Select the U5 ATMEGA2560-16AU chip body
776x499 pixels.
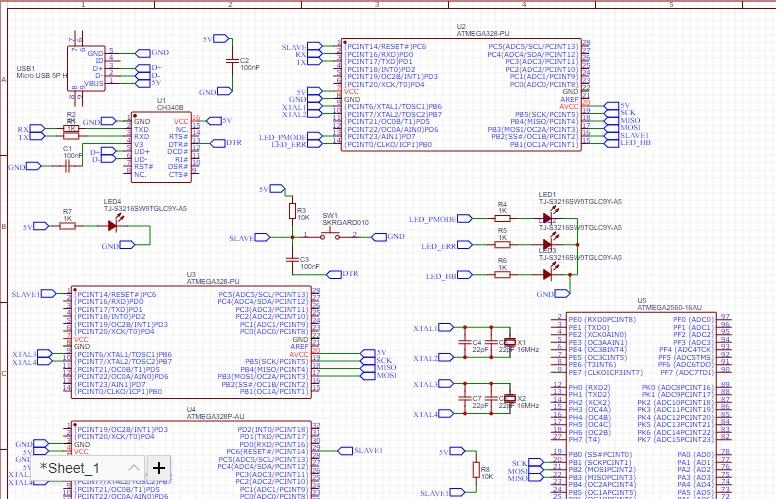pos(639,406)
